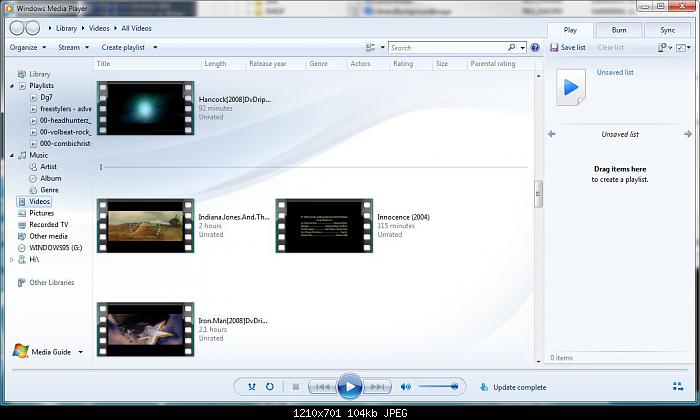Click All Videos in the breadcrumb
700x420 pixels.
click(136, 28)
